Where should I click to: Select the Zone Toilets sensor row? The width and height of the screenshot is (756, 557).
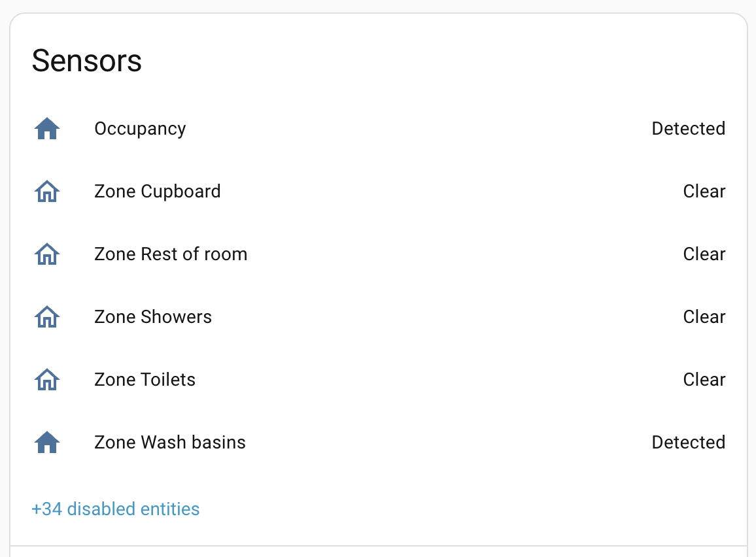point(145,379)
